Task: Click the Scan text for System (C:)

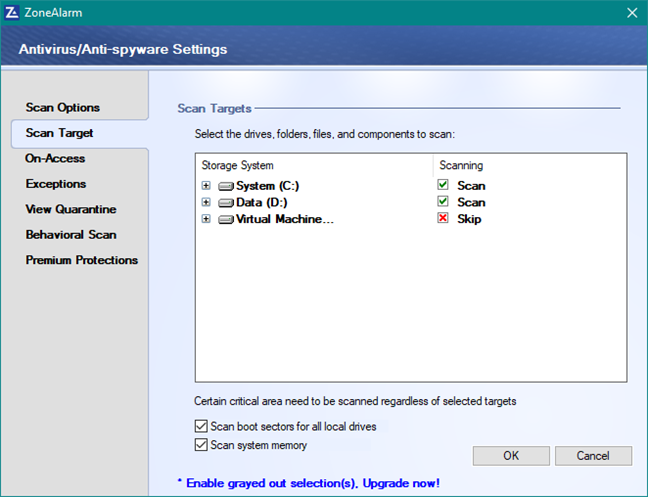Action: (x=471, y=186)
